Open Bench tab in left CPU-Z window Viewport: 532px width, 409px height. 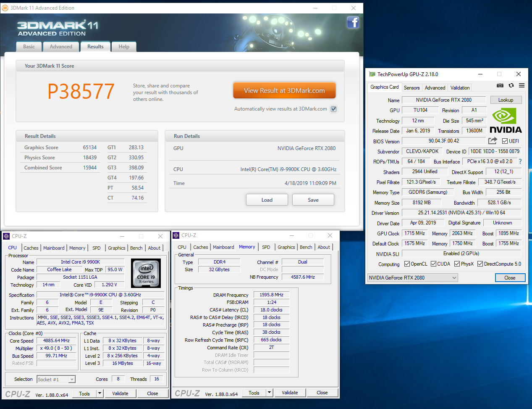pos(136,248)
